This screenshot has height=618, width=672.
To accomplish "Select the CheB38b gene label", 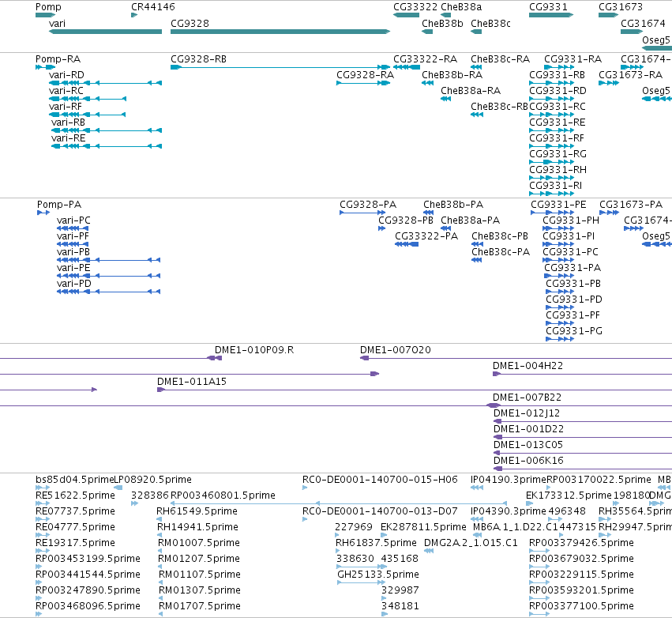I will pyautogui.click(x=442, y=24).
